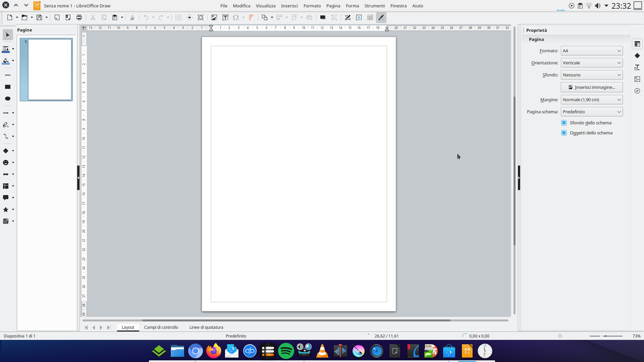The height and width of the screenshot is (362, 644).
Task: Toggle the Show Draw Functions icon
Action: pos(381,17)
